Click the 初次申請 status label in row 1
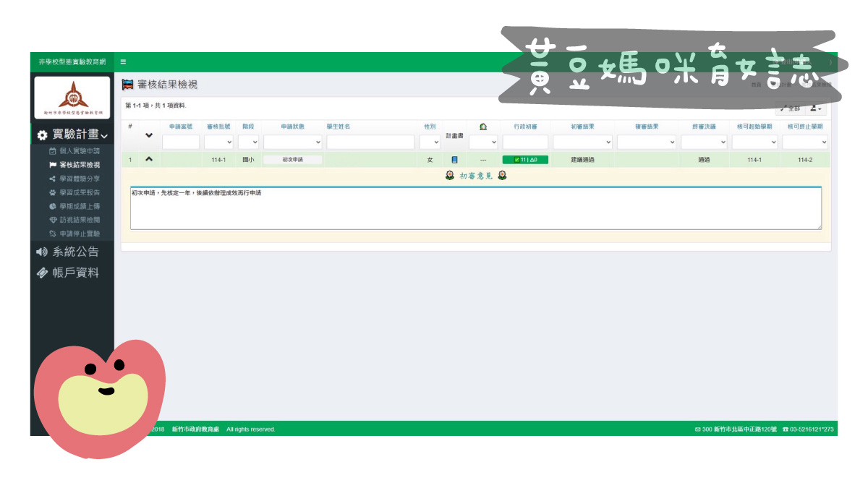This screenshot has height=488, width=868. [293, 160]
